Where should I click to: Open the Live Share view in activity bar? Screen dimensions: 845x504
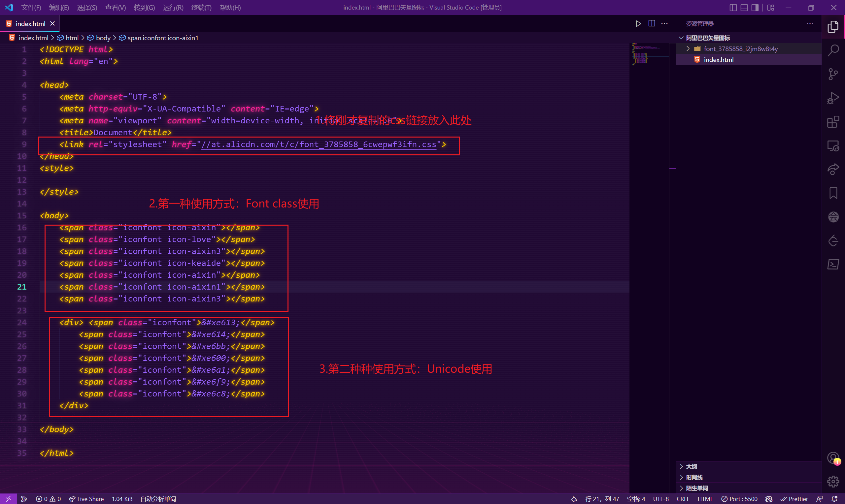pyautogui.click(x=833, y=169)
